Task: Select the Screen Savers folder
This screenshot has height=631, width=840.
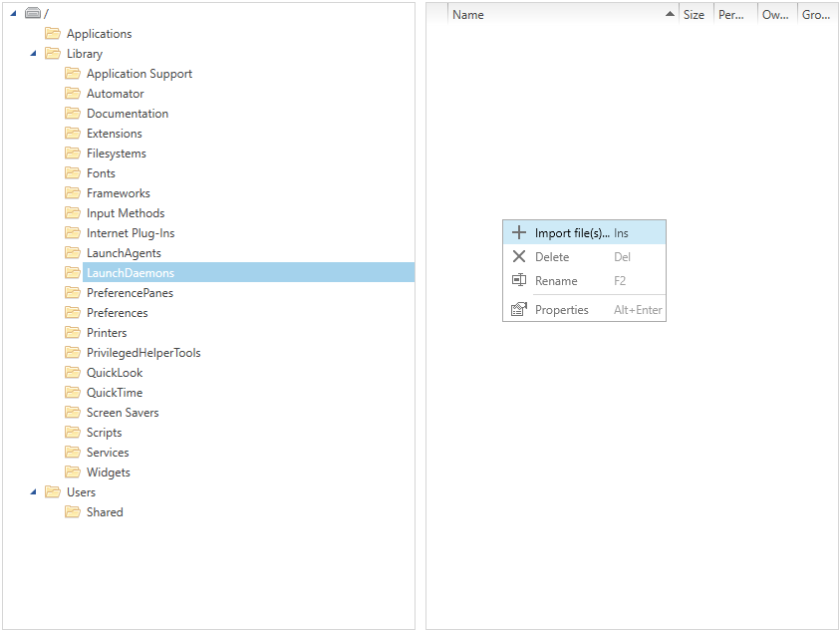Action: pos(123,413)
